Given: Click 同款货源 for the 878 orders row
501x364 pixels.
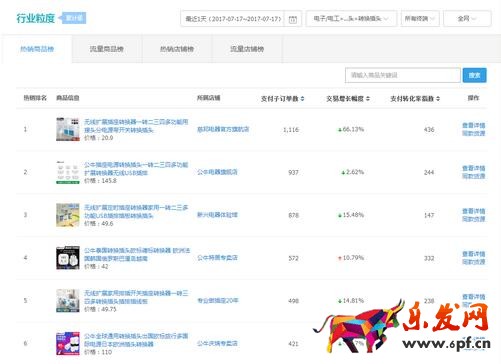Looking at the screenshot, I should click(x=474, y=219).
